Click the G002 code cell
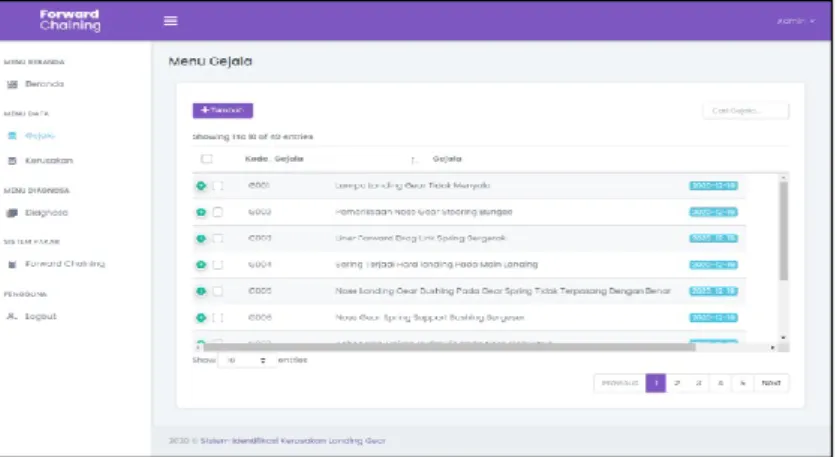This screenshot has height=457, width=837. [259, 212]
